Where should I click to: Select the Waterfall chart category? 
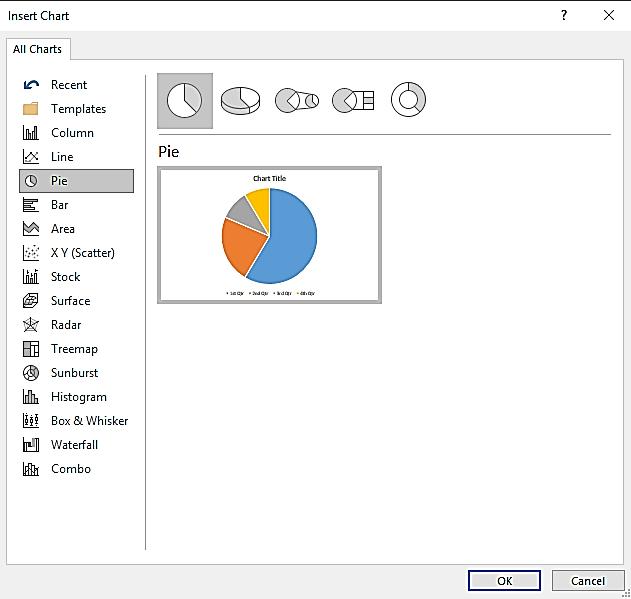click(x=74, y=445)
